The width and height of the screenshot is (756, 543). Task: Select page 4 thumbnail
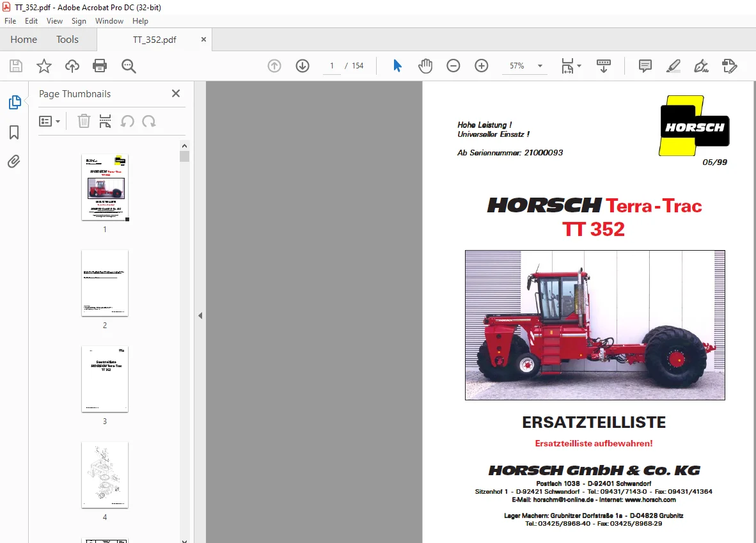click(105, 475)
